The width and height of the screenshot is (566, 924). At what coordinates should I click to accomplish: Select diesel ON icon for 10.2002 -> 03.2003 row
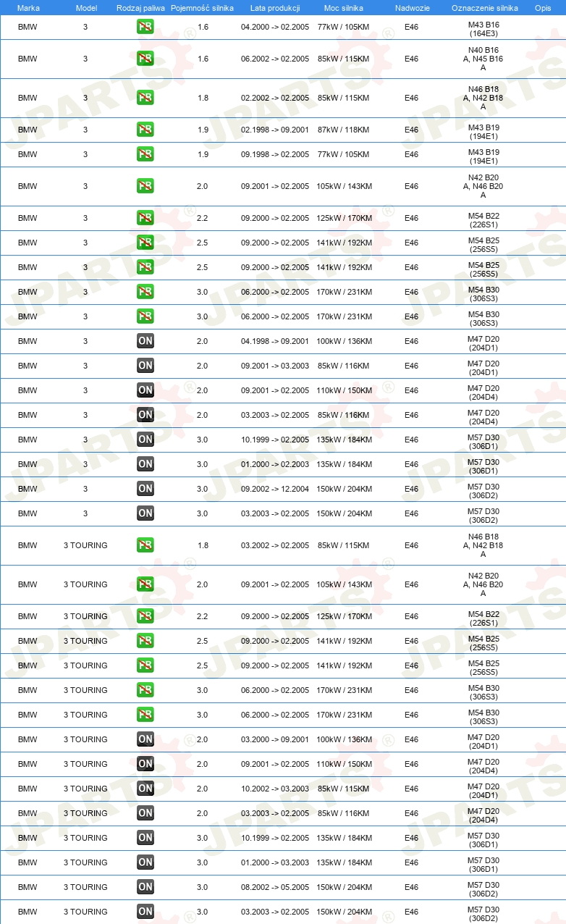click(x=145, y=789)
